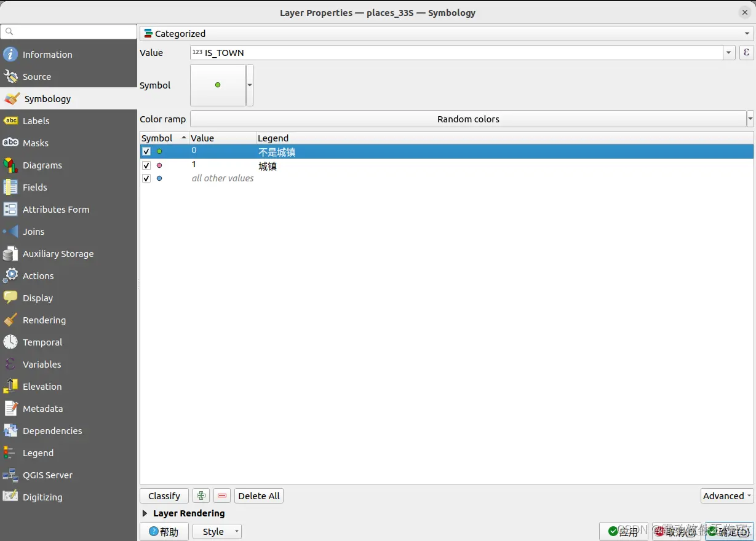Click the QGIS Server icon
The height and width of the screenshot is (541, 756).
[x=10, y=475]
